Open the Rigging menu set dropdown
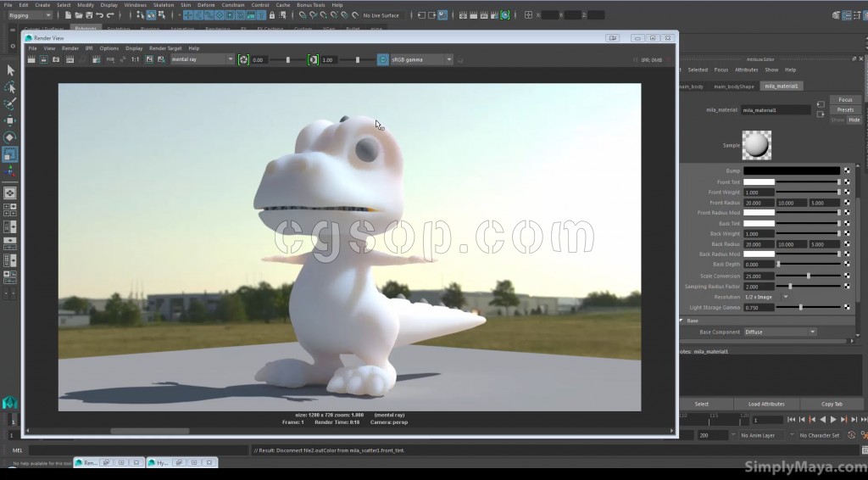 [x=30, y=15]
